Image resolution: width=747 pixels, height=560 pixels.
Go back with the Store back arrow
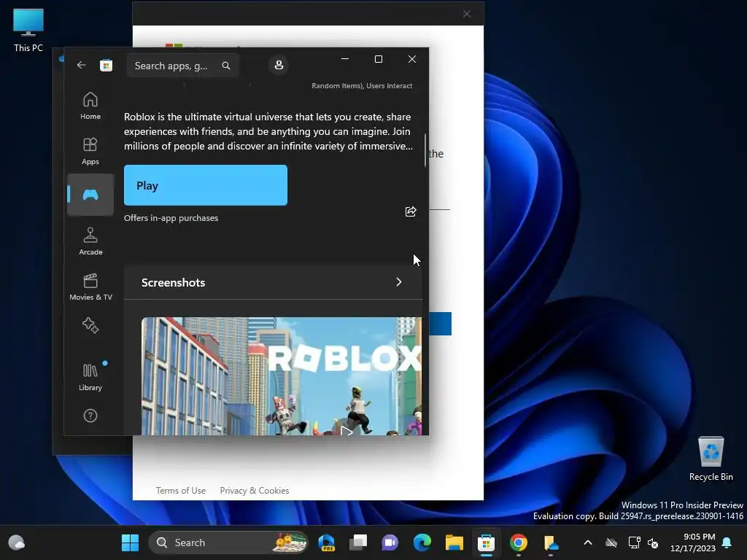pyautogui.click(x=81, y=65)
